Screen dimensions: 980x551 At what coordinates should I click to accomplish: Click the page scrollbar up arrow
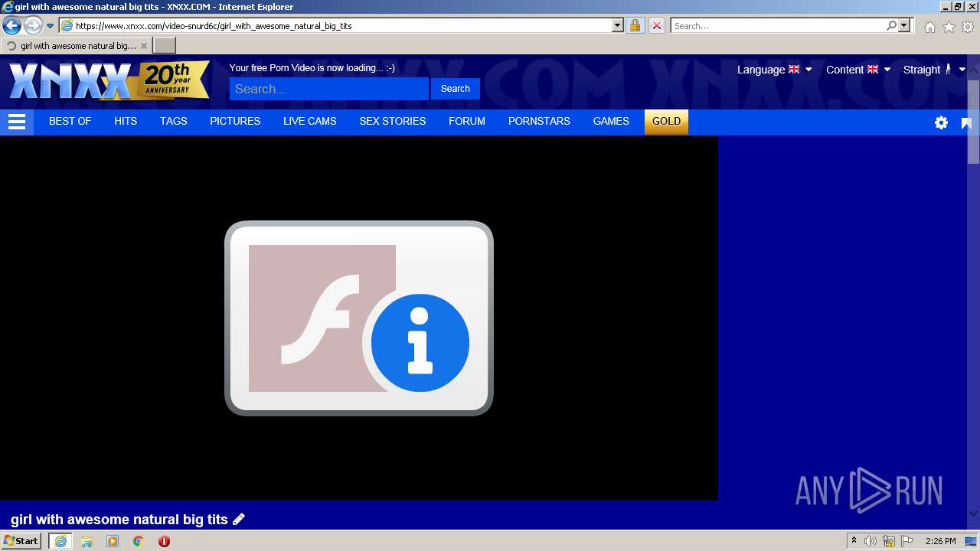click(x=973, y=70)
